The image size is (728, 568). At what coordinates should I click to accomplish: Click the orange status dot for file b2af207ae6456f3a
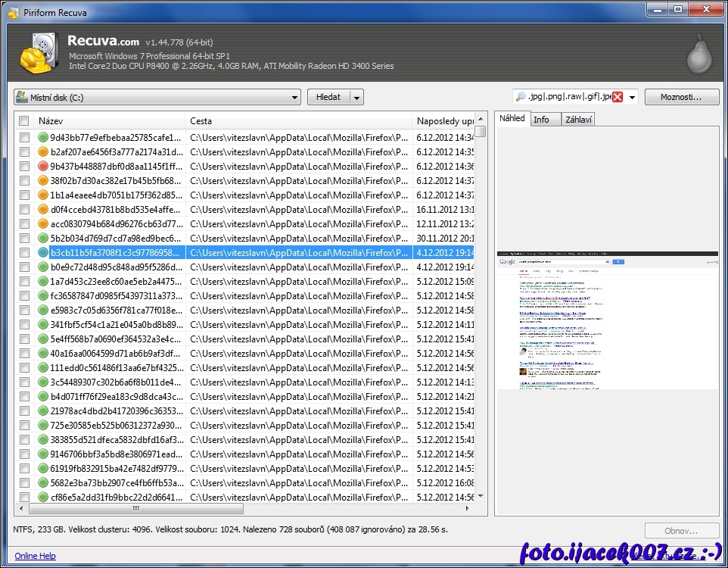coord(43,152)
